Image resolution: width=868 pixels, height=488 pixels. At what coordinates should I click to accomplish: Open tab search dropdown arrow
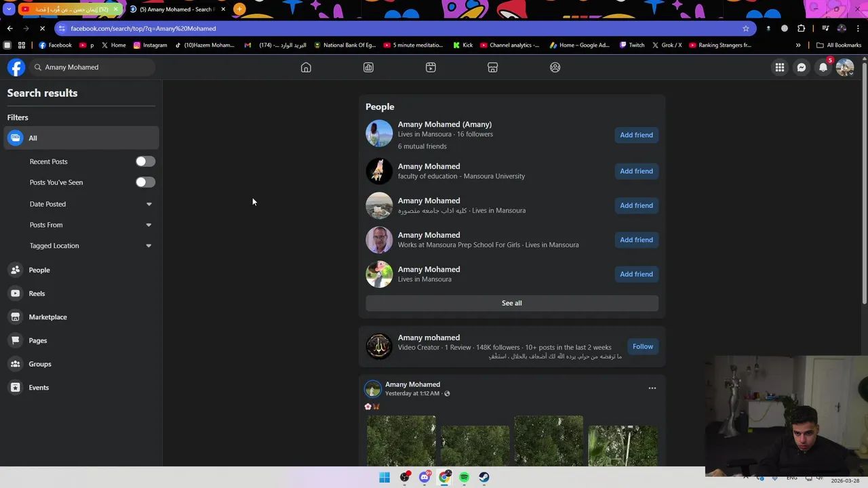pyautogui.click(x=9, y=9)
